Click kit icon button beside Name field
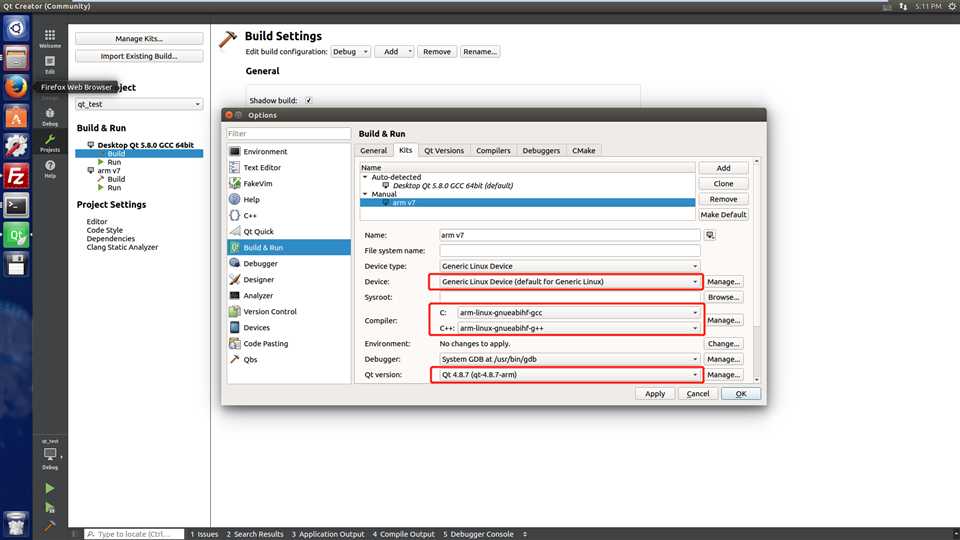 click(710, 235)
